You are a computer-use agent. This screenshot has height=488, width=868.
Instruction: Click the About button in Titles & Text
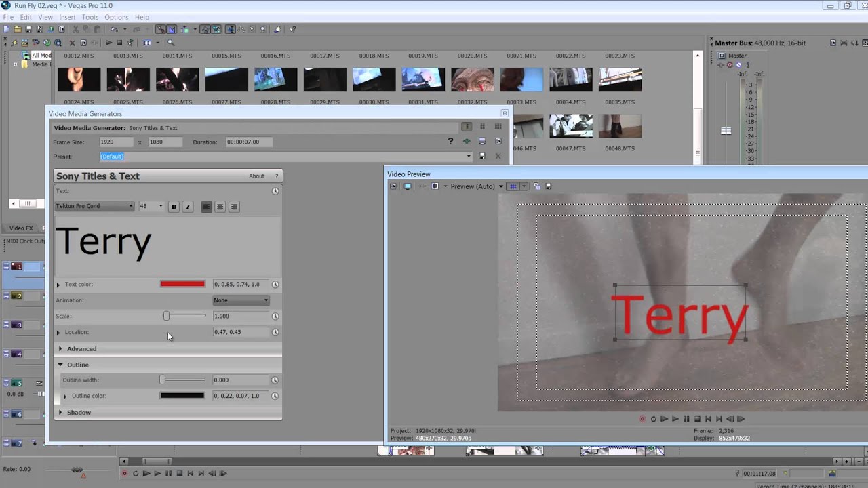pyautogui.click(x=256, y=176)
